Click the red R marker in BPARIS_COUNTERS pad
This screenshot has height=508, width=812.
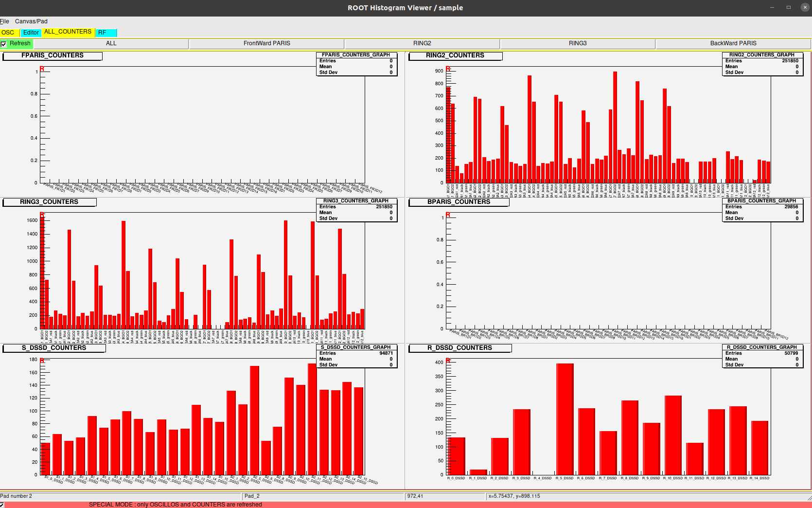[x=448, y=215]
